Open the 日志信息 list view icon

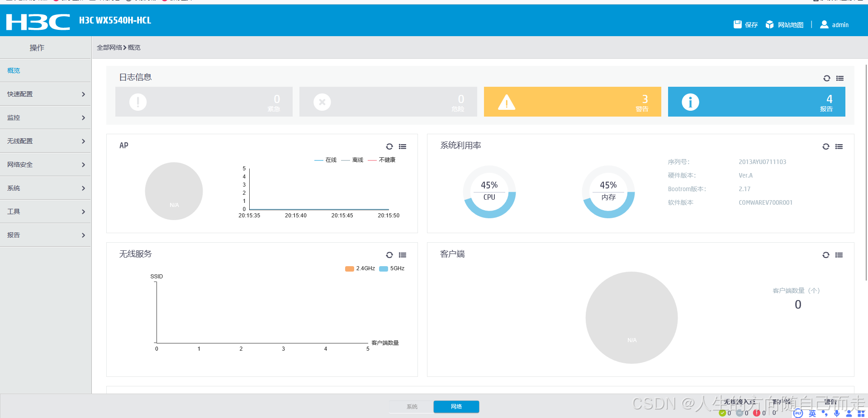point(840,78)
